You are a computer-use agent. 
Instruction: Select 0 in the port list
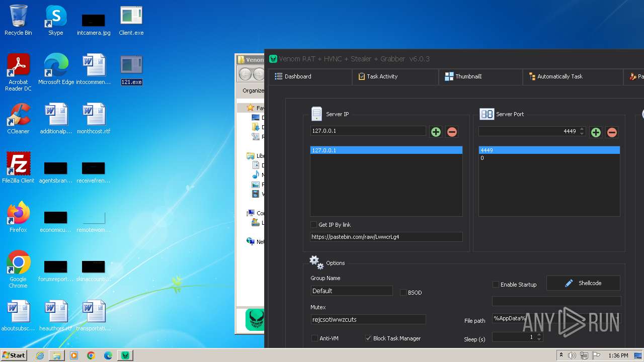click(x=549, y=158)
